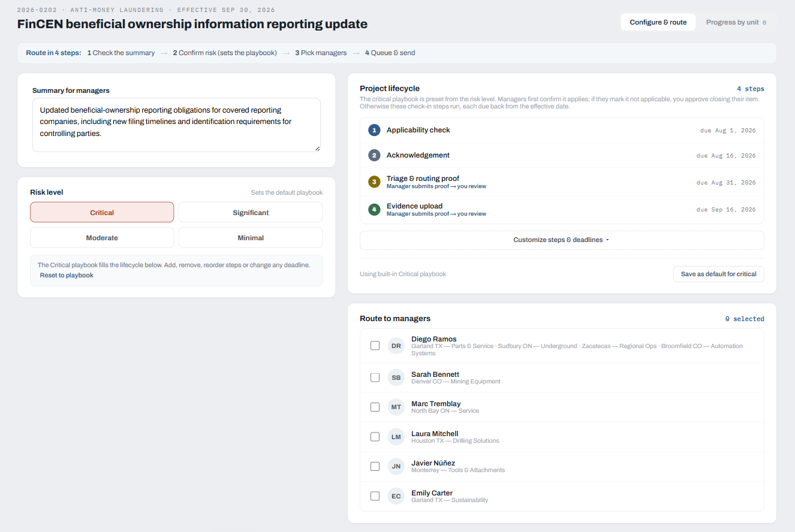Save as default for critical
795x532 pixels.
pyautogui.click(x=718, y=274)
